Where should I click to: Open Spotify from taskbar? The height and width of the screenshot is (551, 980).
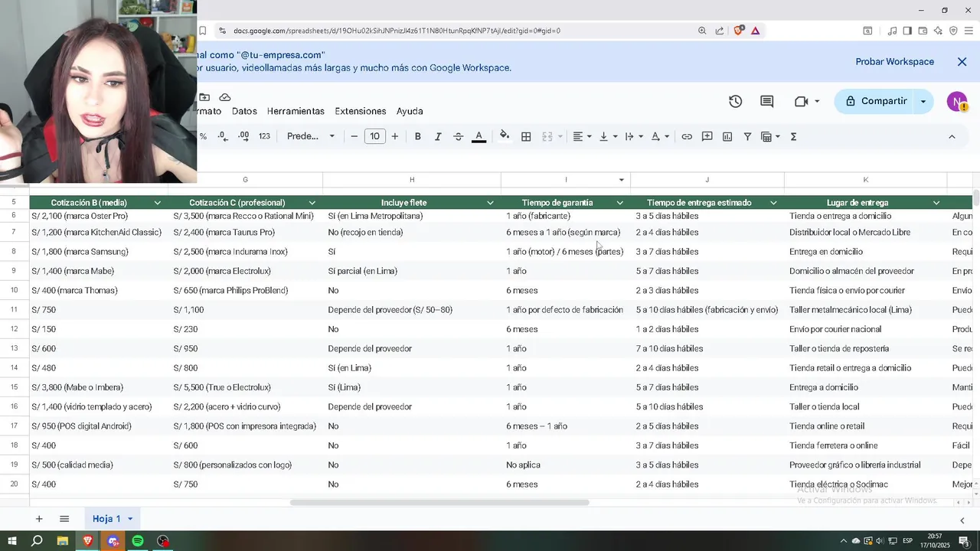pyautogui.click(x=138, y=541)
